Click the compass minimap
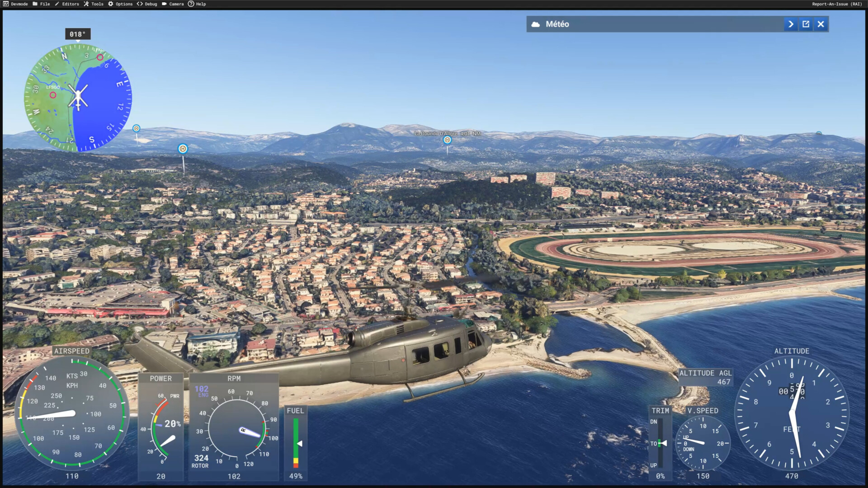 tap(78, 97)
